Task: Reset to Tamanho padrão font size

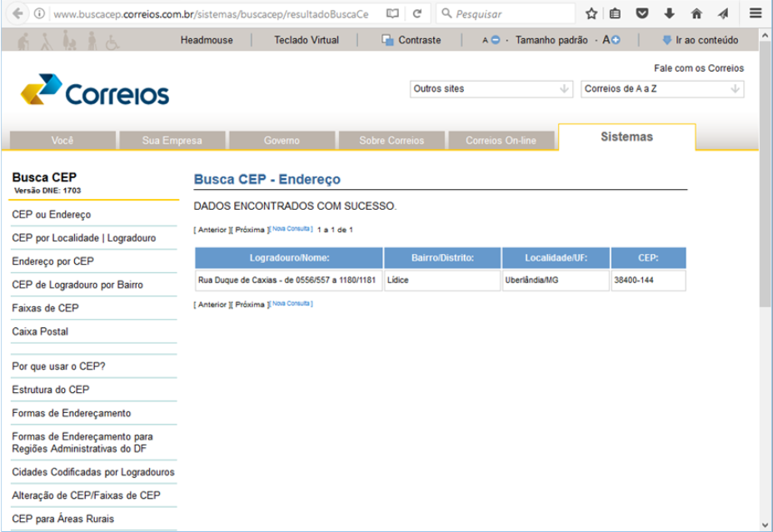Action: coord(551,41)
